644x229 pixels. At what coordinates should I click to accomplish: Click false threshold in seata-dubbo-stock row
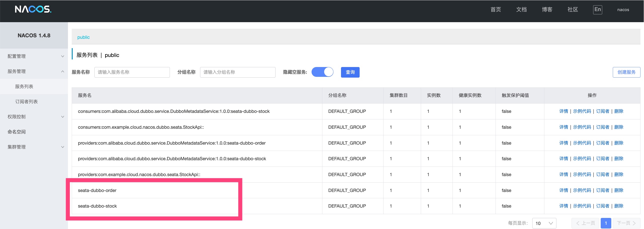[x=506, y=206]
